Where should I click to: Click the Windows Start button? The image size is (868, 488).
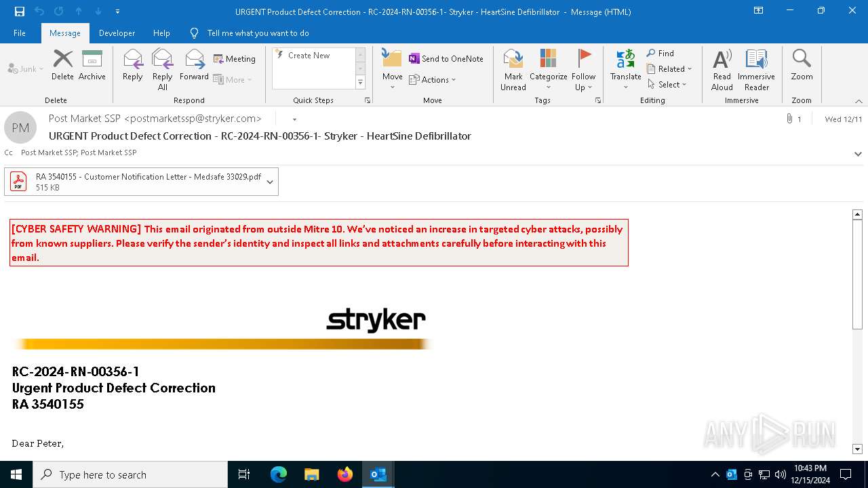(x=16, y=474)
